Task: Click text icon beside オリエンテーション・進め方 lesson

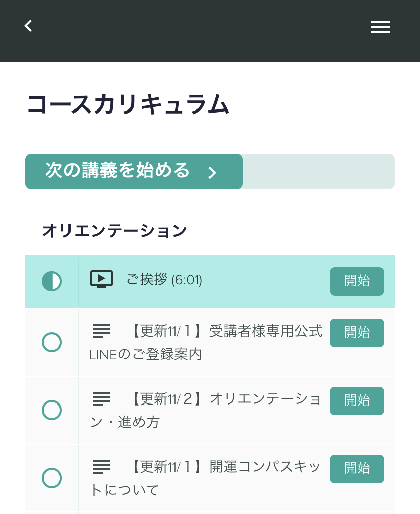Action: (101, 398)
